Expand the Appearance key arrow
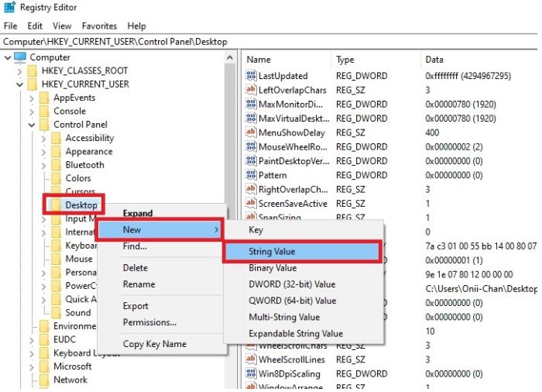Viewport: 542px width, 392px height. 43,152
